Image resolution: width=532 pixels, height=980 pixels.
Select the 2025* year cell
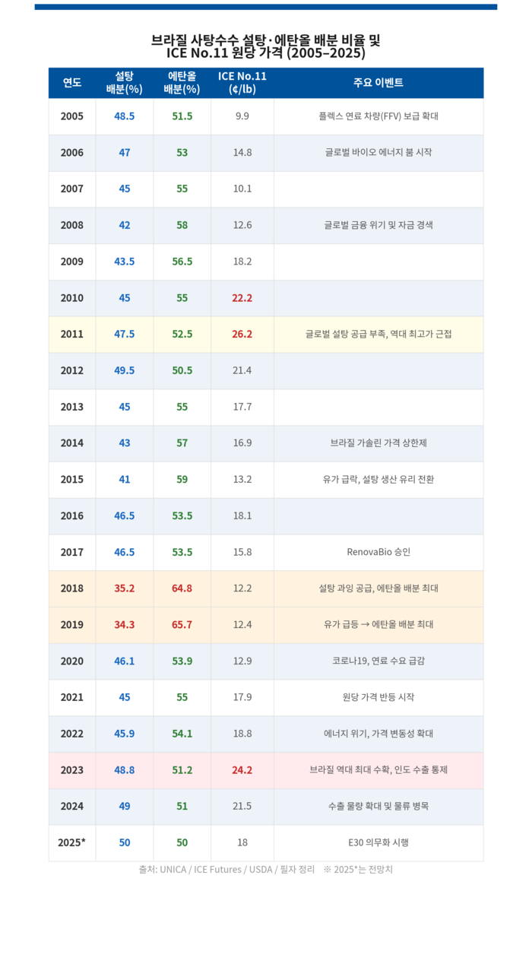(72, 842)
